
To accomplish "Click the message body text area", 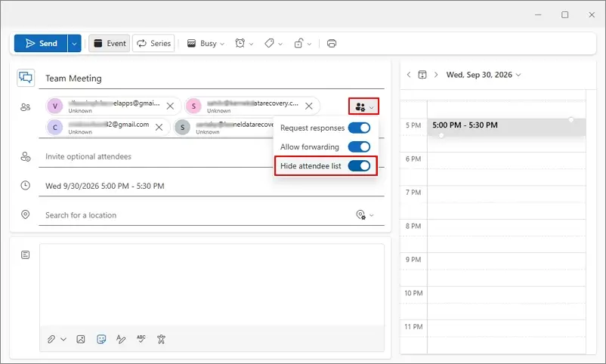I will (212, 285).
